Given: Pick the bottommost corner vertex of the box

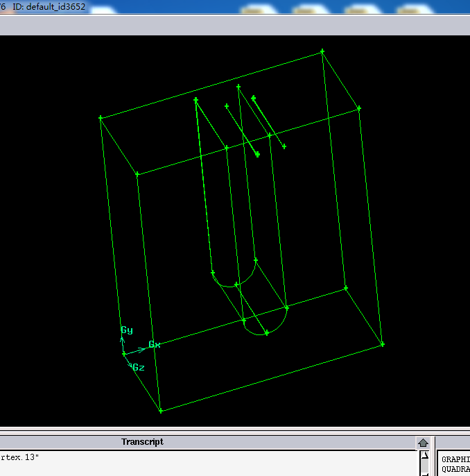Looking at the screenshot, I should coord(161,411).
